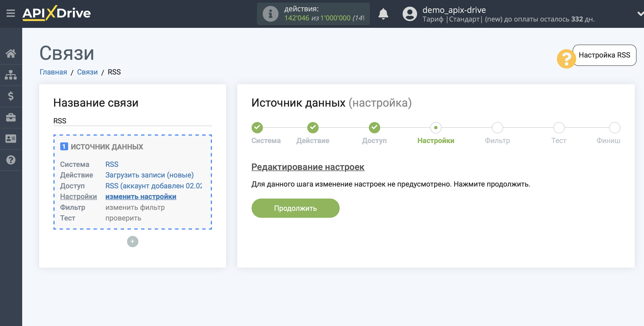The height and width of the screenshot is (326, 644).
Task: Open the help question sidebar icon
Action: pyautogui.click(x=11, y=160)
